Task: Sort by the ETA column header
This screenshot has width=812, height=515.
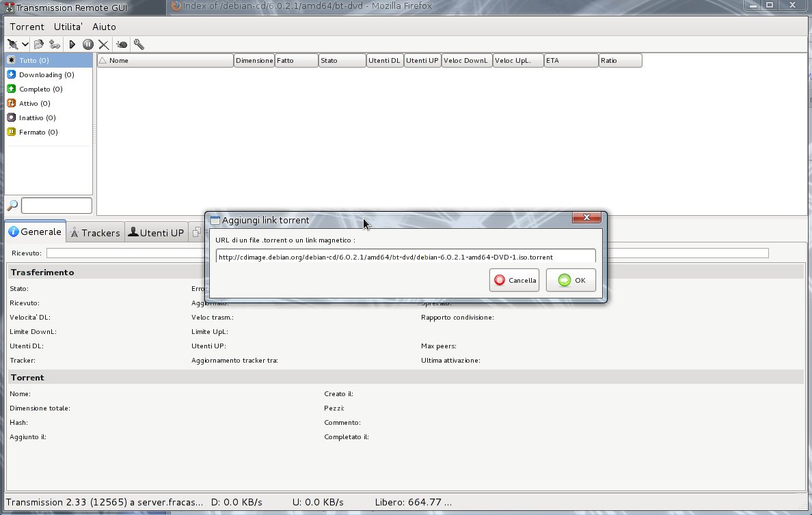Action: [x=571, y=61]
